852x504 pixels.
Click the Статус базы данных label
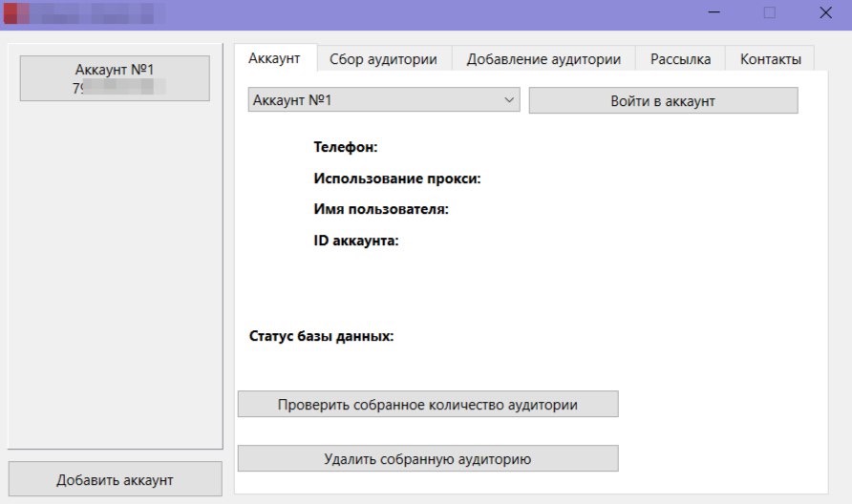tap(321, 336)
